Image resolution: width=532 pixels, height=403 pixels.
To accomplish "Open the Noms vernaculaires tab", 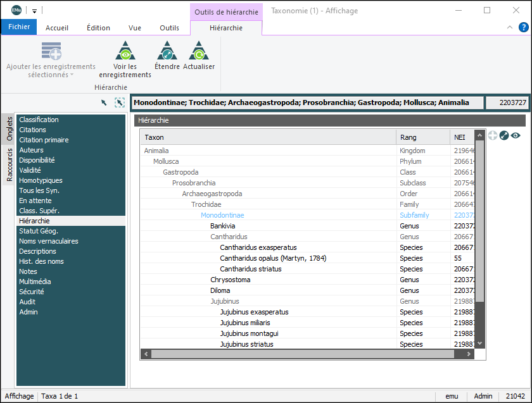I will (49, 241).
